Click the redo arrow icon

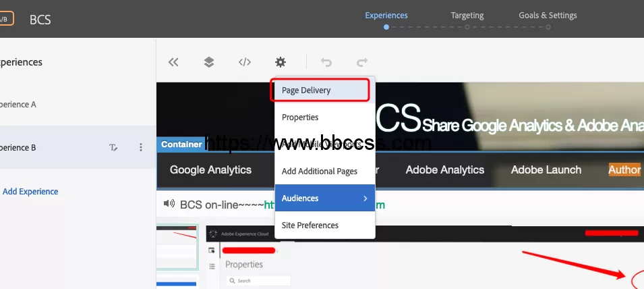click(x=362, y=62)
